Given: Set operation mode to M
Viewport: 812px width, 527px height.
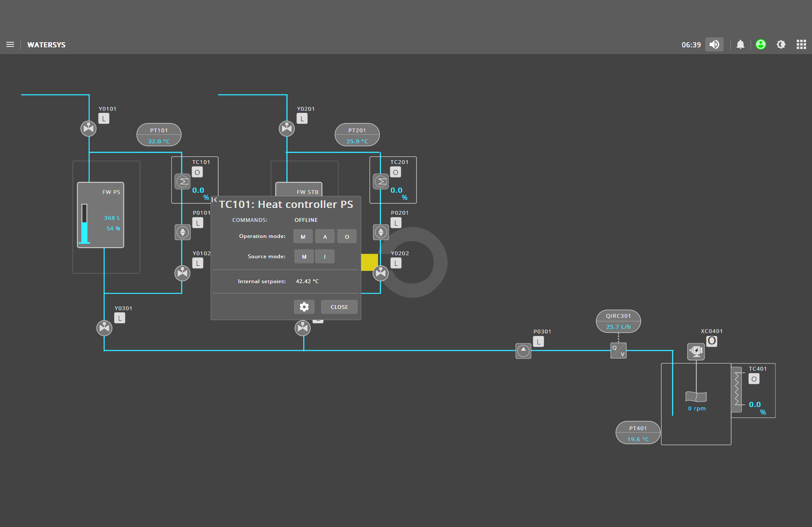Looking at the screenshot, I should [x=303, y=237].
